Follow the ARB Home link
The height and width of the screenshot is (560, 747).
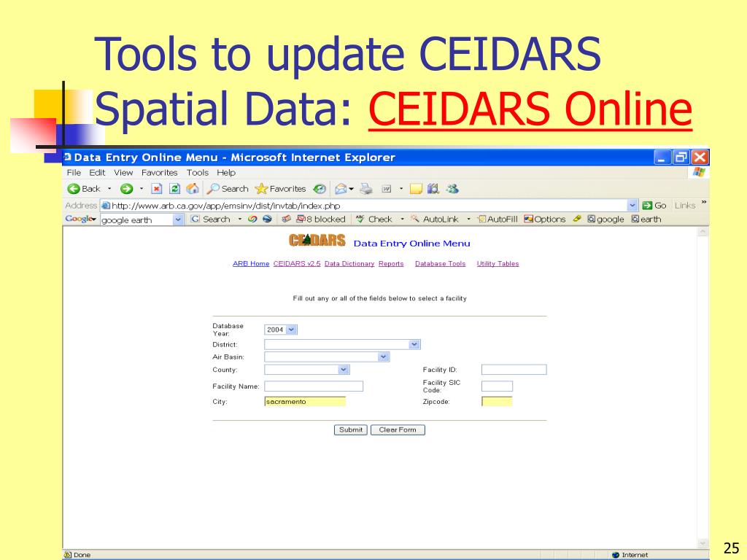click(x=251, y=263)
